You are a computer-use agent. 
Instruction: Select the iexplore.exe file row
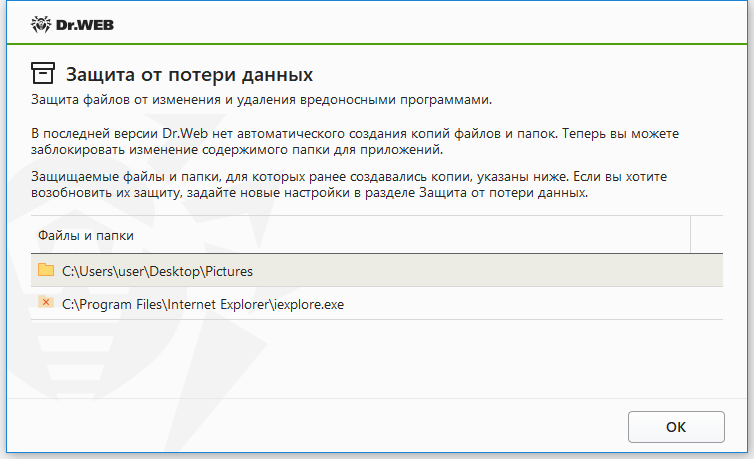[377, 304]
